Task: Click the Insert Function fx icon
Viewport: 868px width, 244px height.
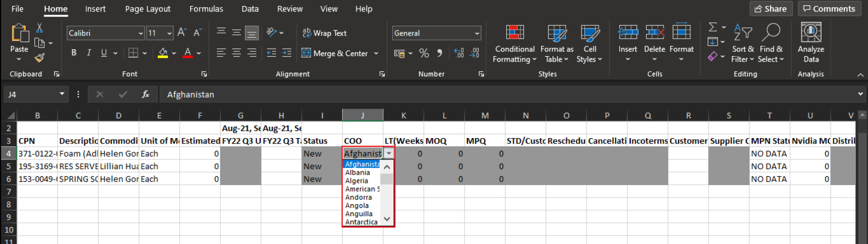Action: 145,94
